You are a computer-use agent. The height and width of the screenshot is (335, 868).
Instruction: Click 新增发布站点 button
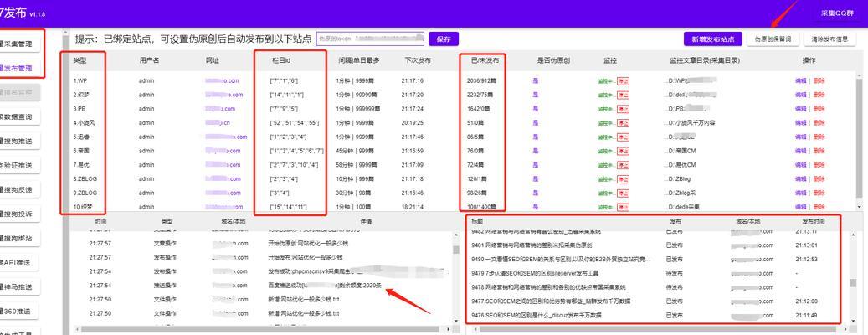pyautogui.click(x=712, y=39)
